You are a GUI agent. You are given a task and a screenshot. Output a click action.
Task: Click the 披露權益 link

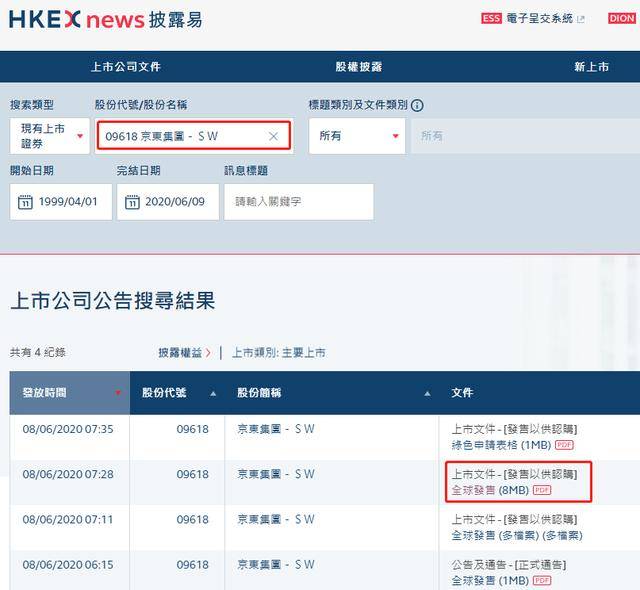click(x=184, y=352)
